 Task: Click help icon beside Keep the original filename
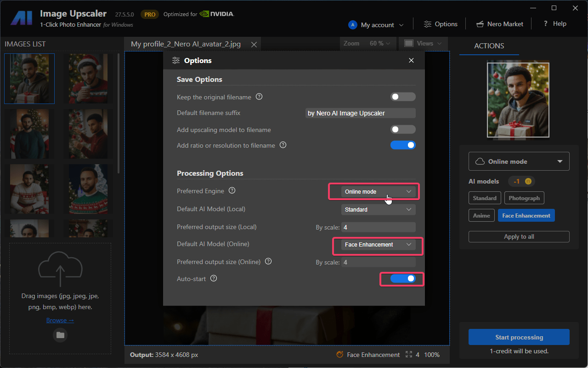click(x=259, y=97)
